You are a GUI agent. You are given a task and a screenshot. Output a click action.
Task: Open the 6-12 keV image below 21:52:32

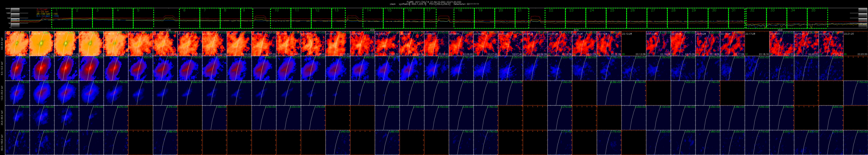(190, 68)
